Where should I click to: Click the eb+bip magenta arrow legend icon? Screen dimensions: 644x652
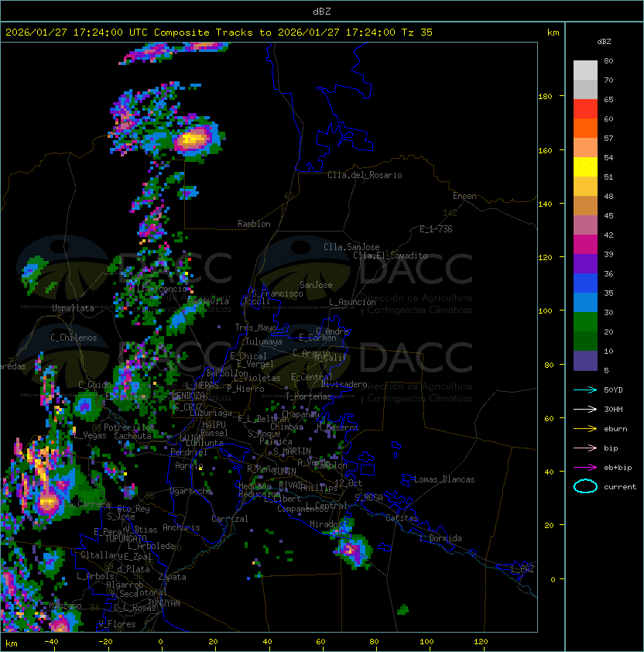[x=585, y=468]
